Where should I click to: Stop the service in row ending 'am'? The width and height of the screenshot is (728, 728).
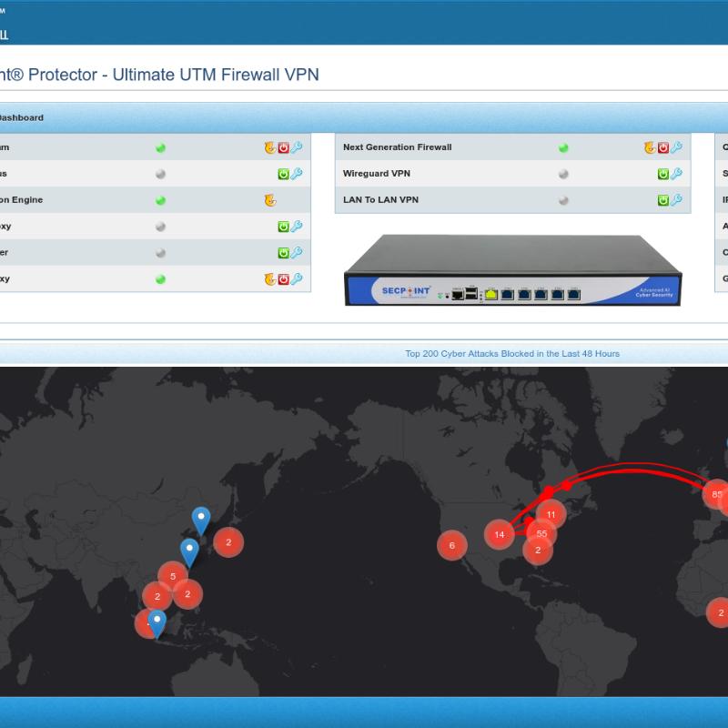[283, 147]
